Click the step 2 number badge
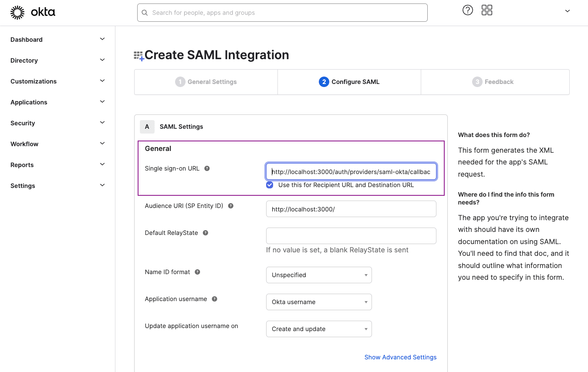Image resolution: width=588 pixels, height=372 pixels. (x=324, y=82)
